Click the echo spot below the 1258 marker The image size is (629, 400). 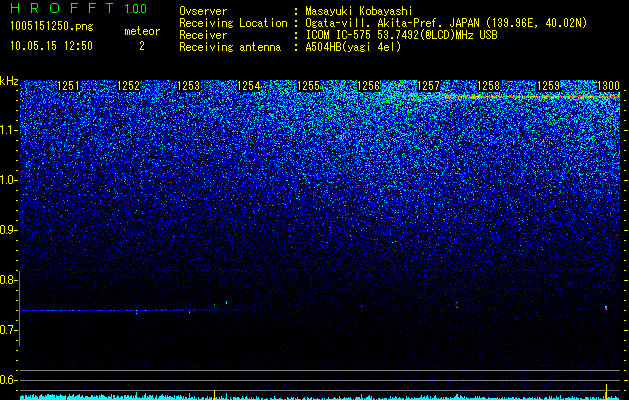[457, 305]
